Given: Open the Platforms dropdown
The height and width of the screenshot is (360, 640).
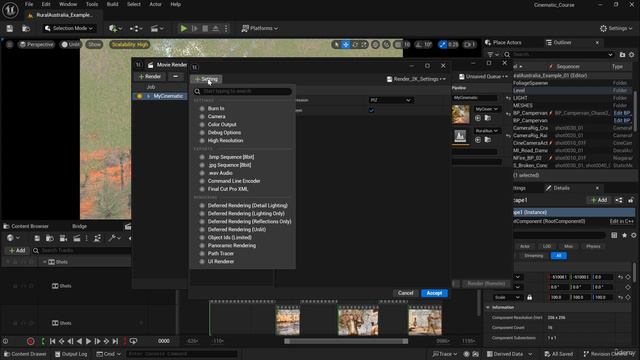Looking at the screenshot, I should point(260,28).
